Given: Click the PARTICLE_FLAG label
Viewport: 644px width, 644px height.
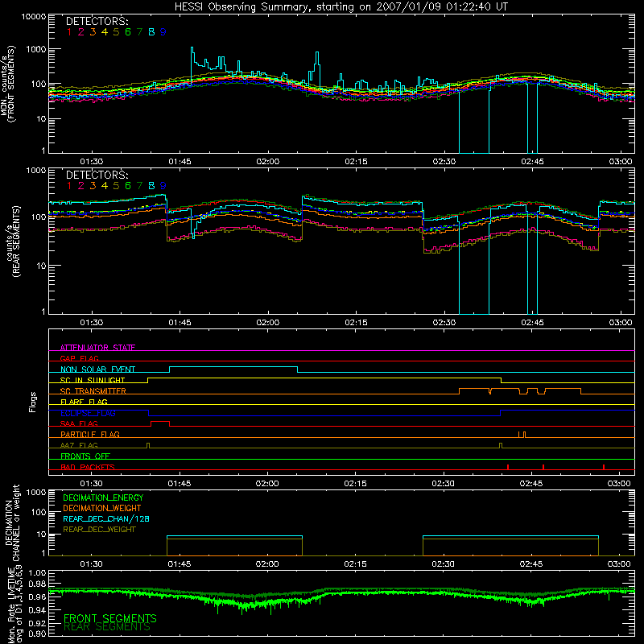Looking at the screenshot, I should pos(90,434).
